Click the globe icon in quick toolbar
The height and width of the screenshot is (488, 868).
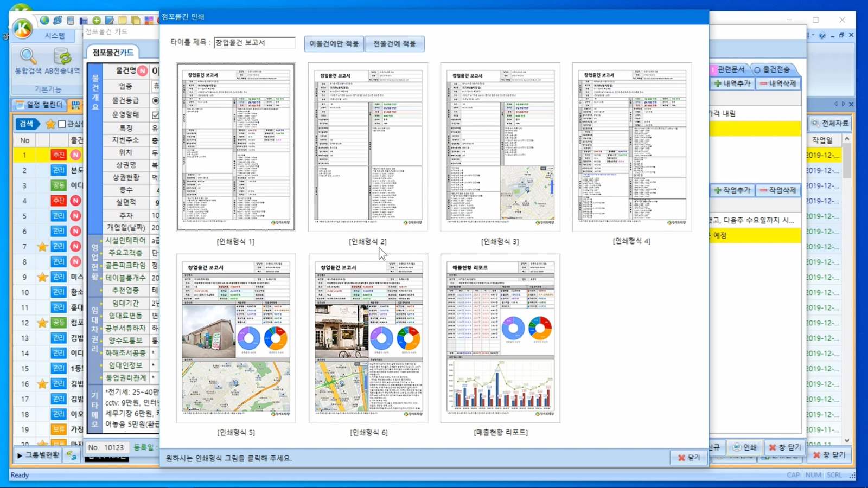[44, 20]
